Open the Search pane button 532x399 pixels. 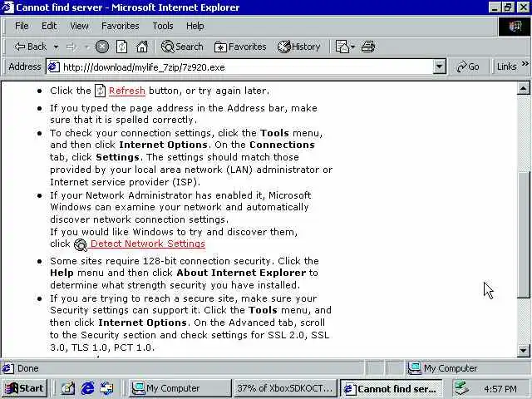tap(182, 47)
